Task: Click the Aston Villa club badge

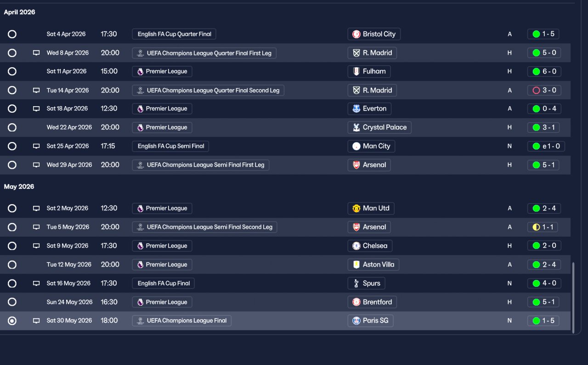Action: click(x=356, y=264)
